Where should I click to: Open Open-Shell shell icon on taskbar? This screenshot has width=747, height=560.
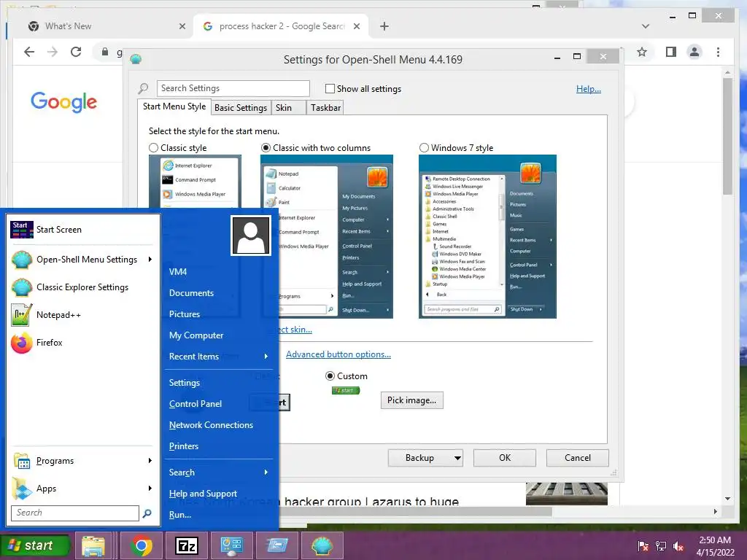tap(322, 545)
